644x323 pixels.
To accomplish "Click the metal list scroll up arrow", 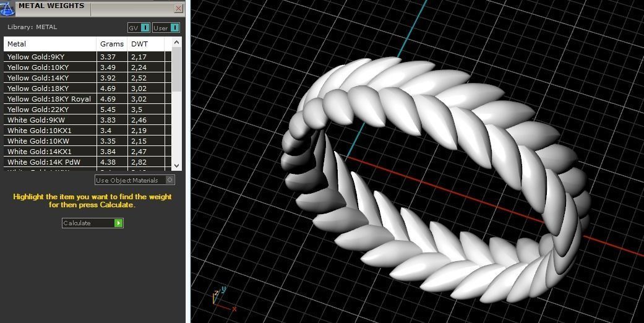I will [176, 42].
